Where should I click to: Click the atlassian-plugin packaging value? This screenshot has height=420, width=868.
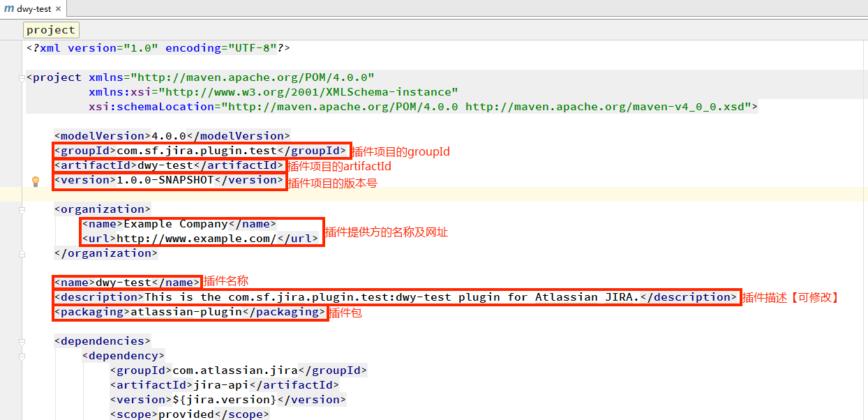point(186,312)
